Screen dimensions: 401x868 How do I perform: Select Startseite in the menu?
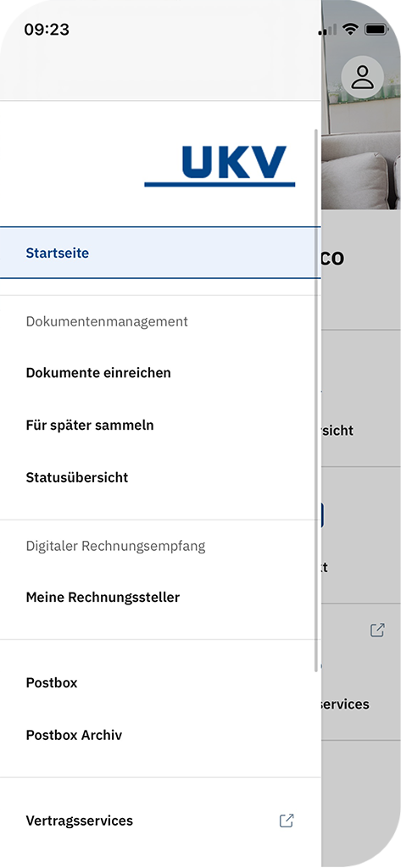[160, 253]
